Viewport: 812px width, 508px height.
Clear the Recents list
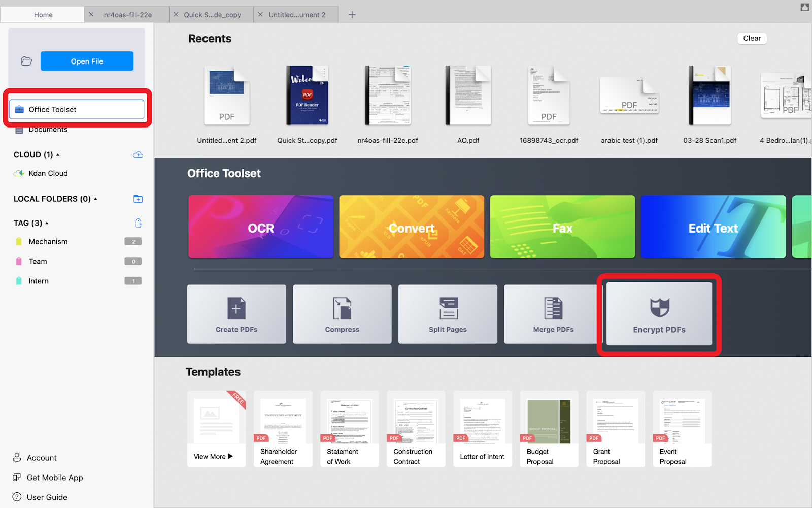(752, 38)
